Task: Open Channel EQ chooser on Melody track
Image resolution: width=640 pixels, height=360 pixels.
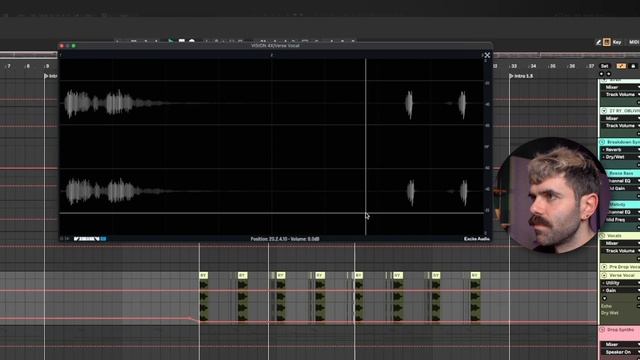Action: tap(623, 212)
